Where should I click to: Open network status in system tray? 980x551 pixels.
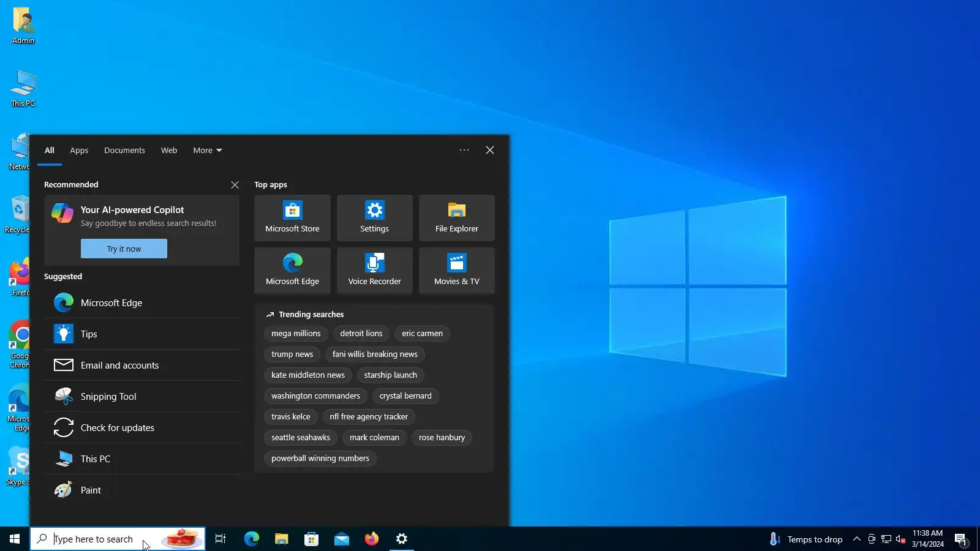tap(886, 539)
